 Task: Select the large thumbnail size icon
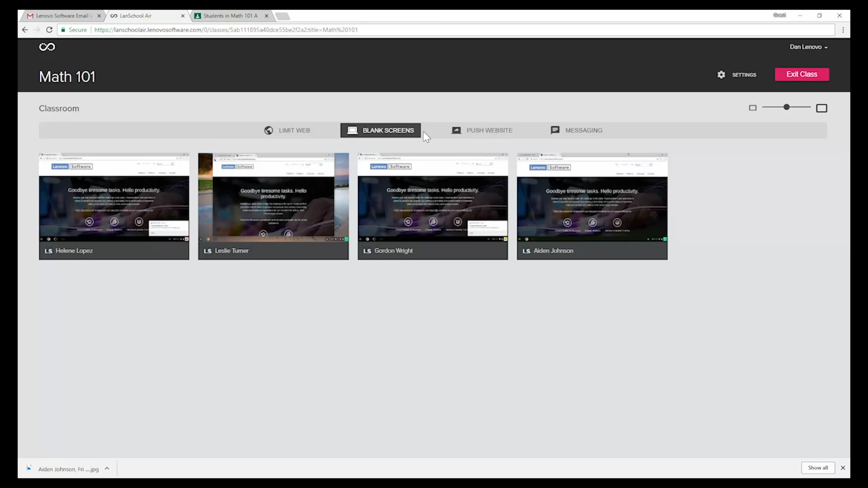coord(821,108)
